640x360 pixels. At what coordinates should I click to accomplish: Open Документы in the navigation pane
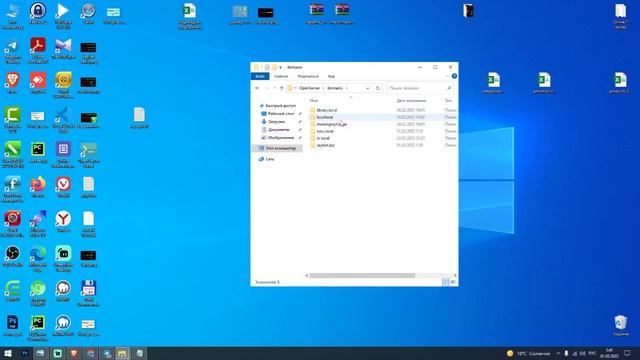(278, 130)
